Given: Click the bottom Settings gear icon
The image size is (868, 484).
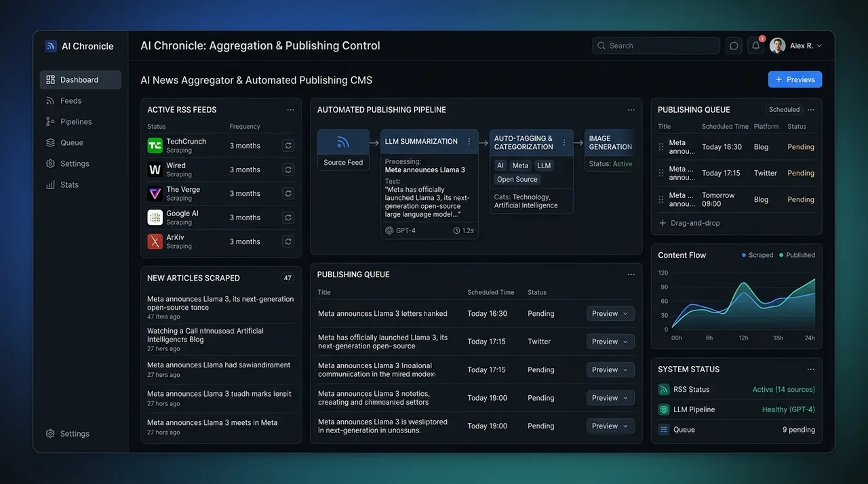Looking at the screenshot, I should coord(50,434).
